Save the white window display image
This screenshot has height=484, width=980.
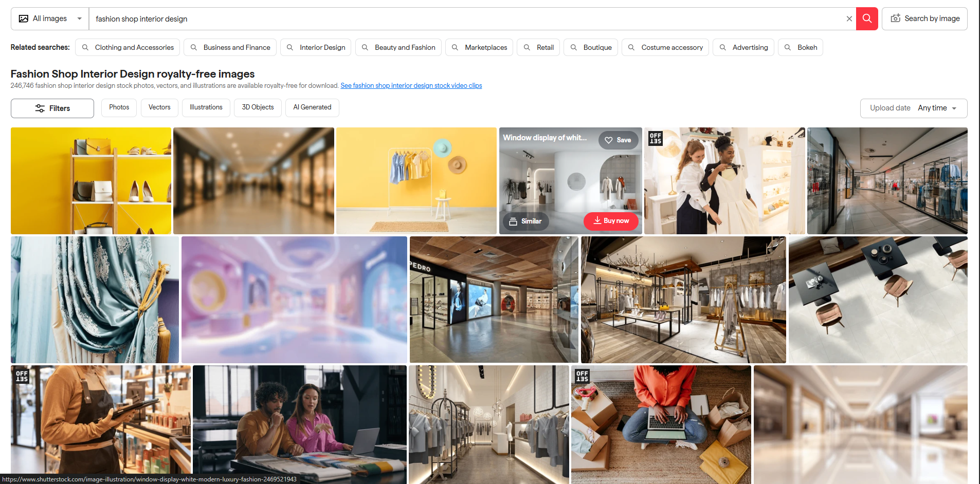pyautogui.click(x=618, y=140)
